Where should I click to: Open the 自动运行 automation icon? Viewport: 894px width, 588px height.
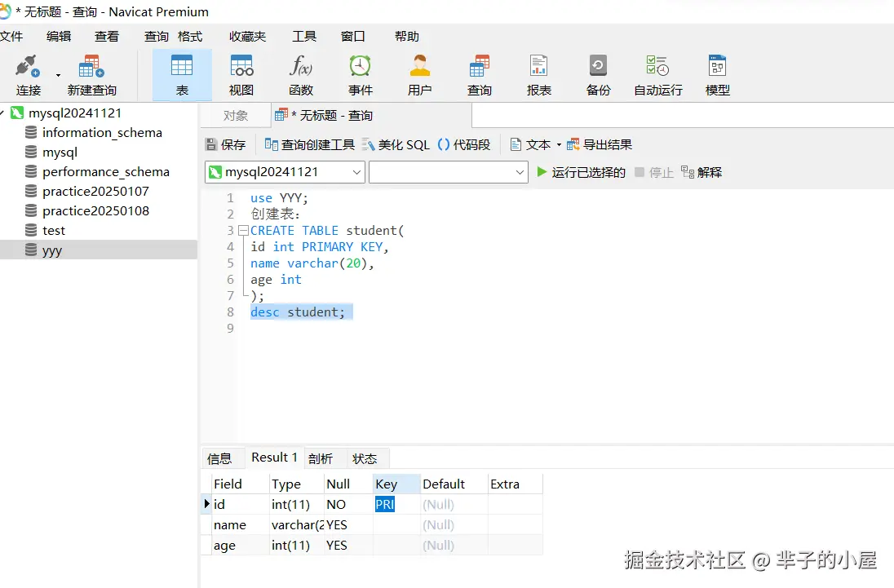pyautogui.click(x=658, y=75)
